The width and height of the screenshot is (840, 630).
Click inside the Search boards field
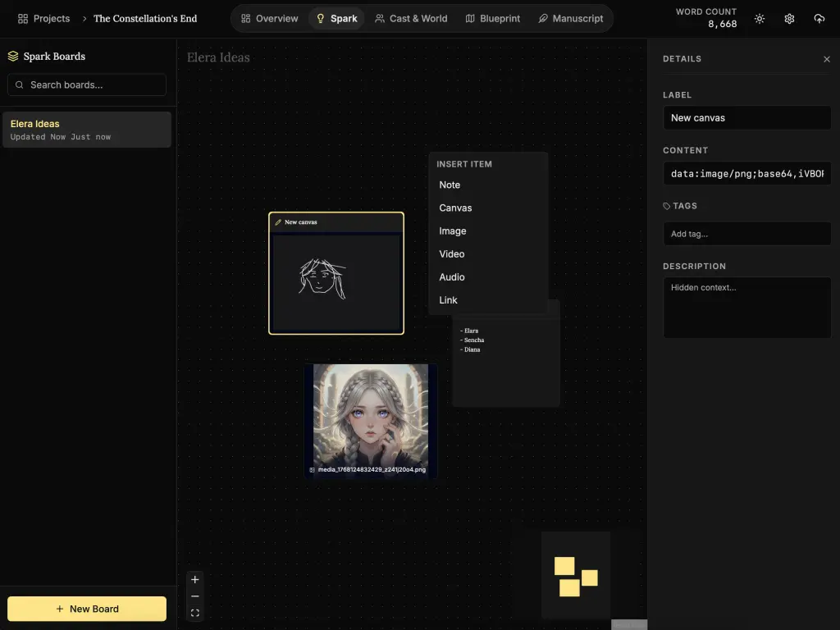86,84
